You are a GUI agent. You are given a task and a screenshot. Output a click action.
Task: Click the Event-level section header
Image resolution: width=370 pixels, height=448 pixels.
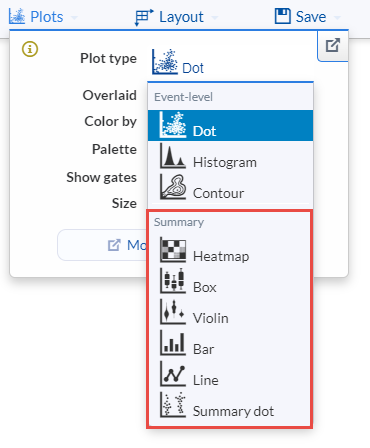coord(183,97)
